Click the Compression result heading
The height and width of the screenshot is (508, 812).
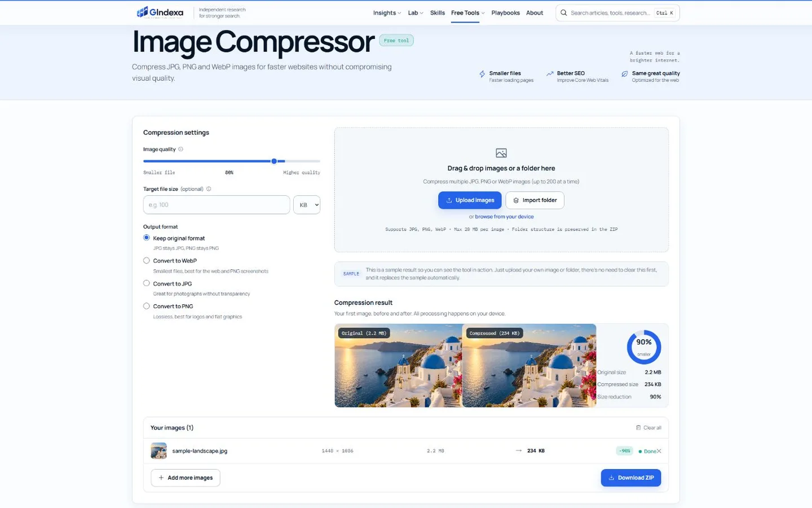point(363,303)
